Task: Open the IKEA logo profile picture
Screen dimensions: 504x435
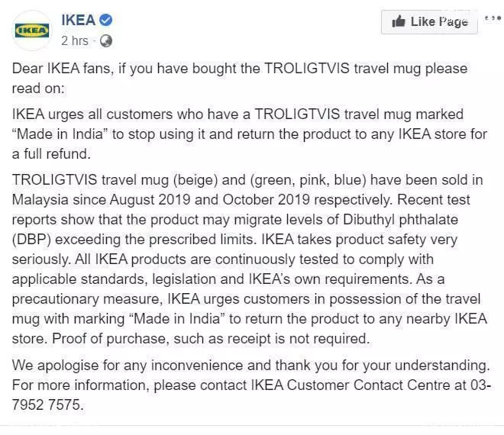Action: [x=32, y=31]
